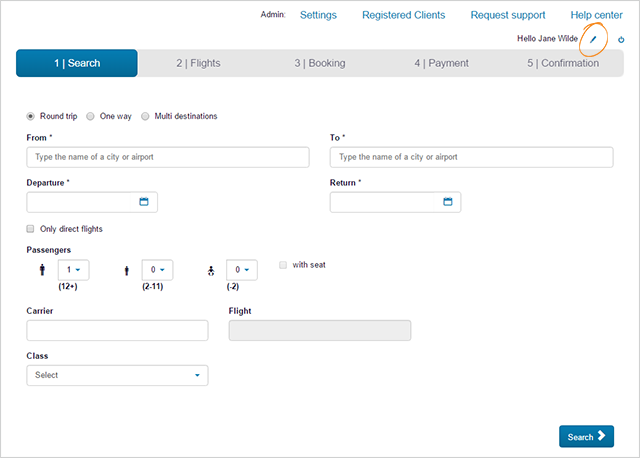This screenshot has width=640, height=458.
Task: Go to the 4 | Payment step tab
Action: coord(441,63)
